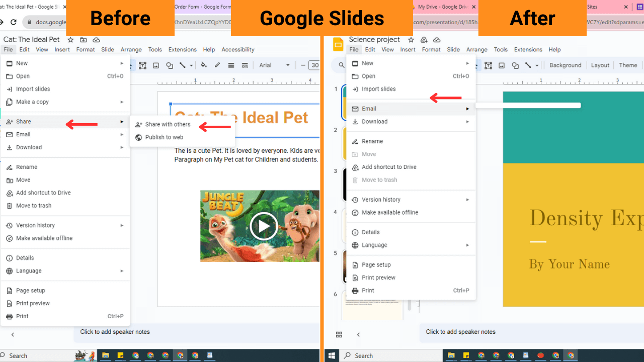Play the Jungle Beat video
The width and height of the screenshot is (644, 362).
264,226
